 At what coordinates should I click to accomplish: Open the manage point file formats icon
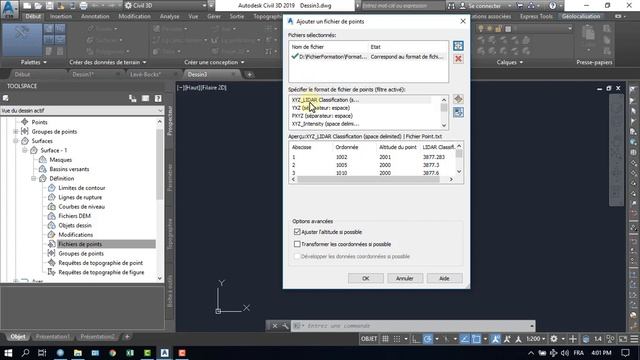point(458,99)
